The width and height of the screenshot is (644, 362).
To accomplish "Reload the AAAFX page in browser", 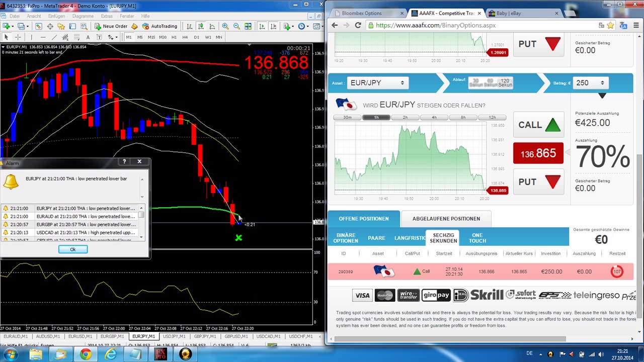I will [x=358, y=25].
